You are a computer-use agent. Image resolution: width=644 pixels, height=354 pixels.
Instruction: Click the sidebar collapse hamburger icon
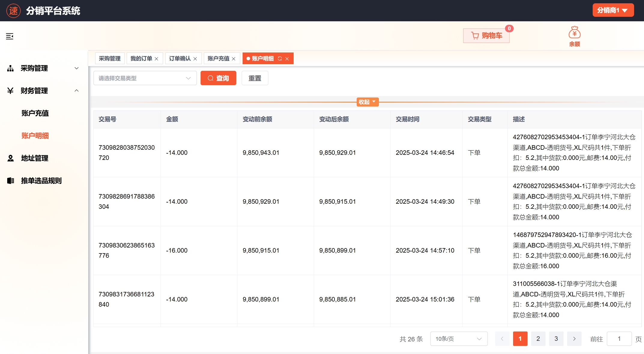point(10,36)
